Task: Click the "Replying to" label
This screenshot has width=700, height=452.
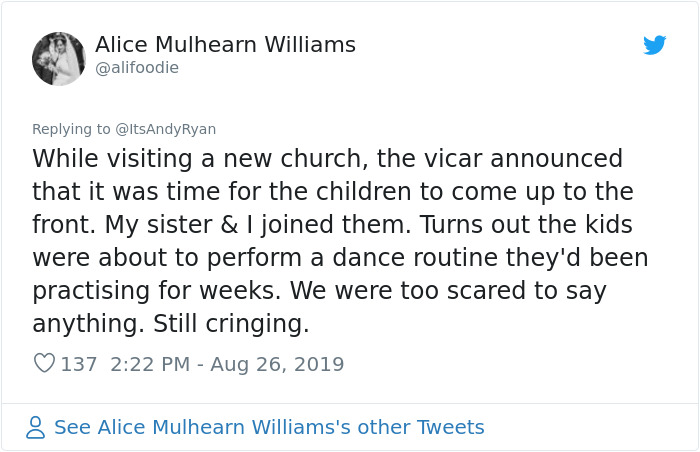Action: (x=71, y=129)
